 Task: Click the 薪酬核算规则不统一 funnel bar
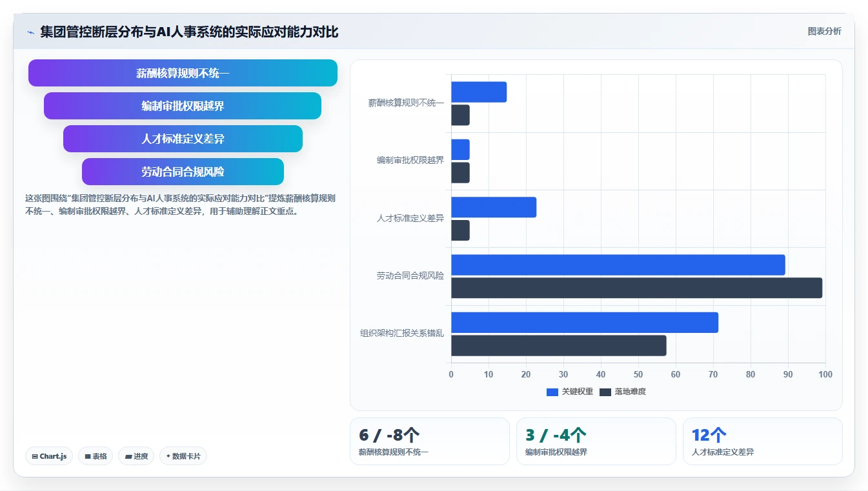click(183, 73)
